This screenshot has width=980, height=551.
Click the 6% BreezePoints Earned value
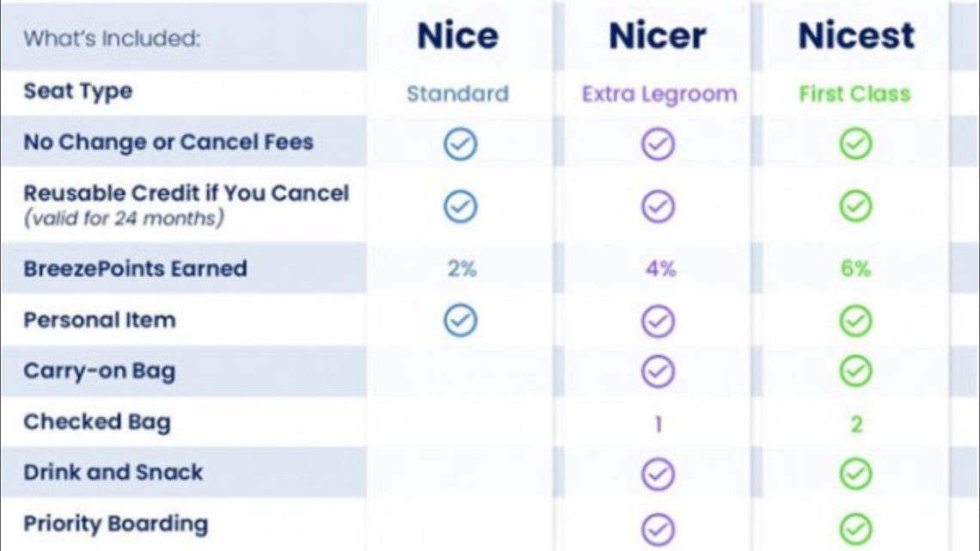tap(855, 269)
